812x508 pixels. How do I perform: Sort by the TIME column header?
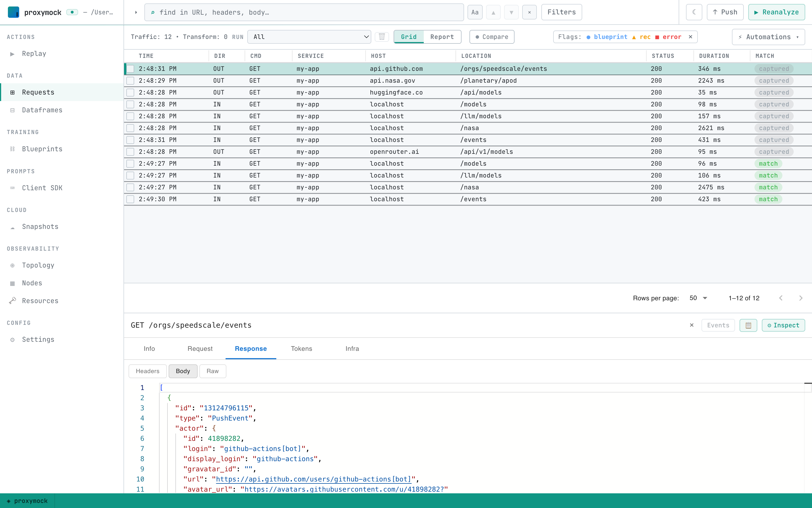pos(146,56)
